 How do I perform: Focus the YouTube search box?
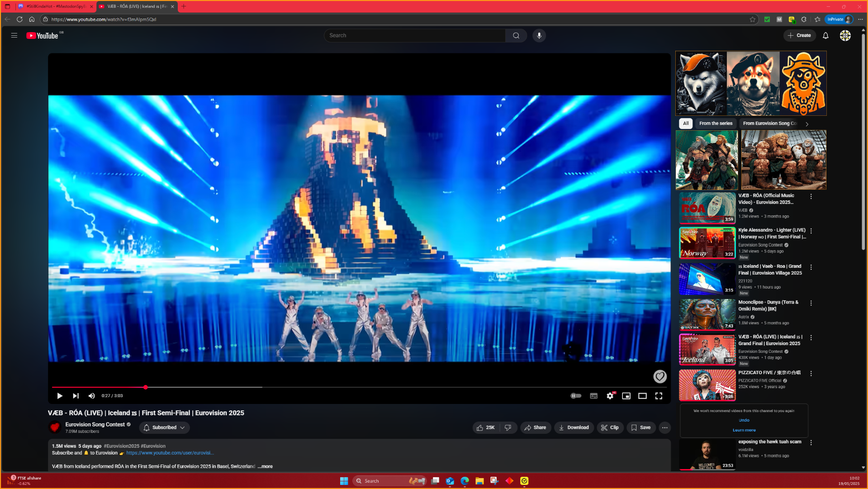point(414,35)
